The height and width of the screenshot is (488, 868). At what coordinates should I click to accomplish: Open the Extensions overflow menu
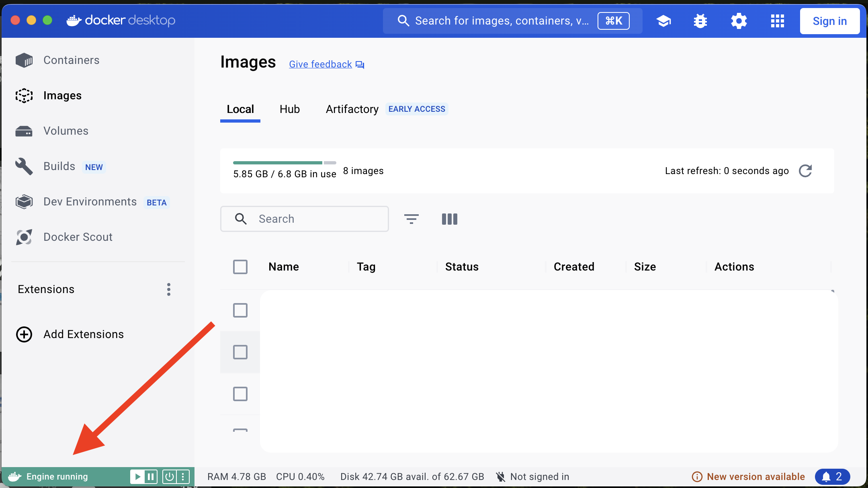click(x=168, y=289)
